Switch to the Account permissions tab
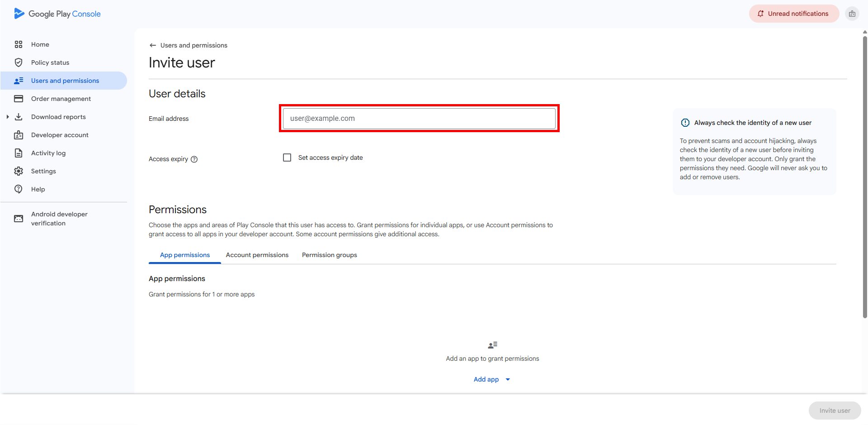 point(257,255)
